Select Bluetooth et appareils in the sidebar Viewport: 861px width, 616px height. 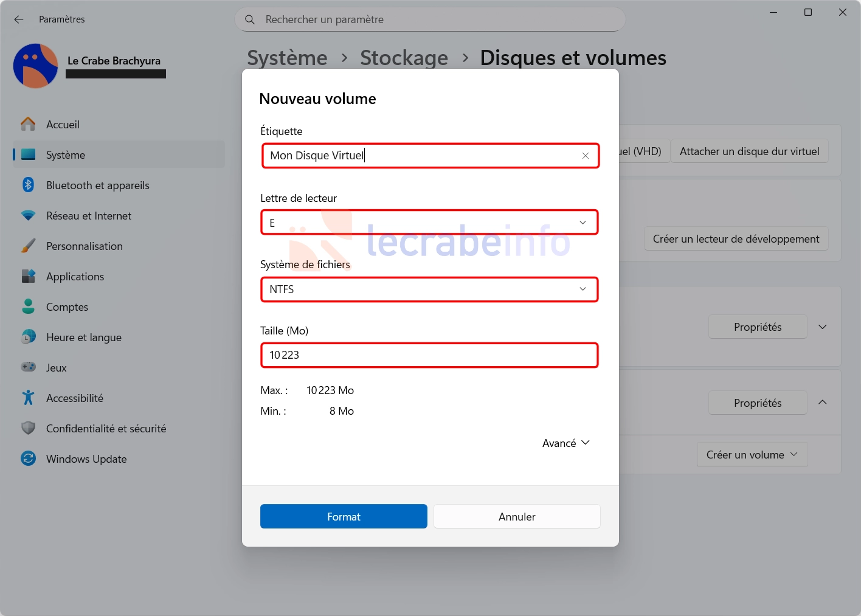(x=119, y=185)
